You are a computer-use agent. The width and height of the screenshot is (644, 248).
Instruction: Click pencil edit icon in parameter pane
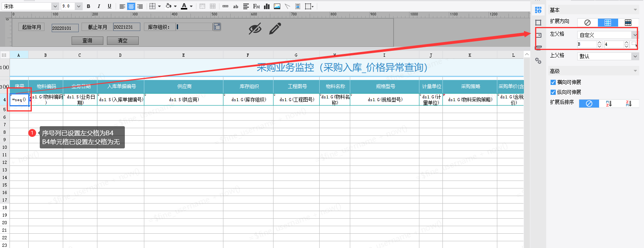click(275, 28)
